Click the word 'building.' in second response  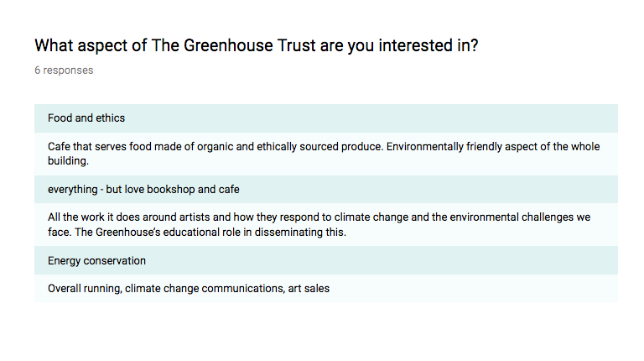pos(68,161)
